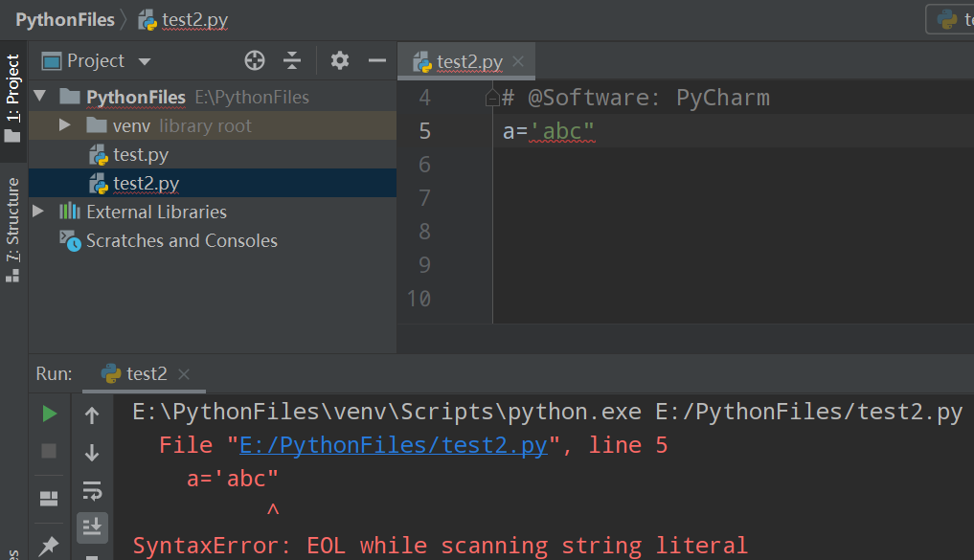Click the locate current file target icon
This screenshot has height=560, width=974.
(x=255, y=61)
